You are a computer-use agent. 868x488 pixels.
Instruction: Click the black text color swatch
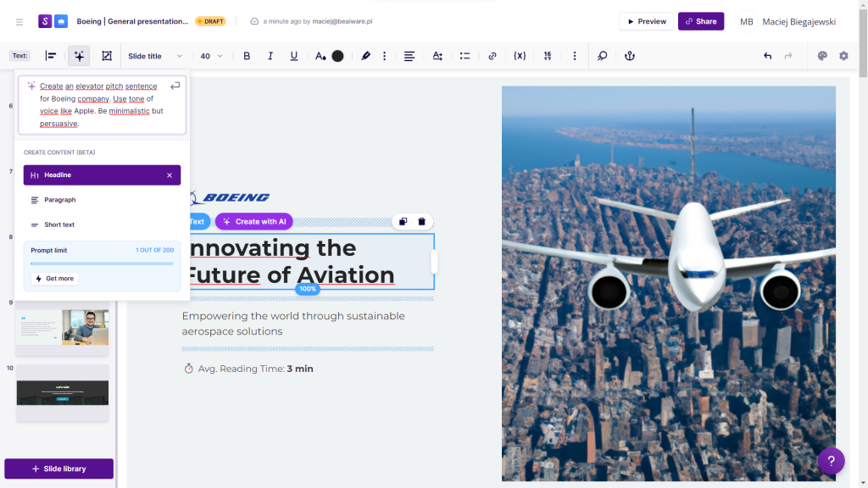(337, 56)
